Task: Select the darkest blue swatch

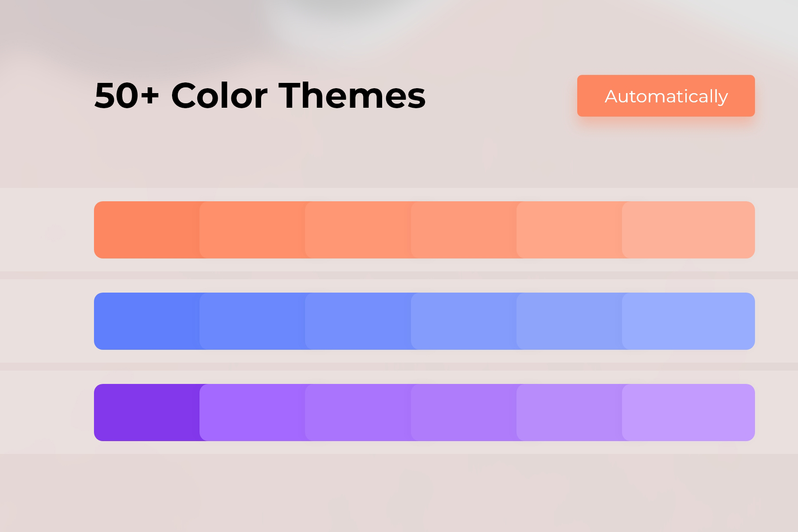Action: [x=147, y=321]
